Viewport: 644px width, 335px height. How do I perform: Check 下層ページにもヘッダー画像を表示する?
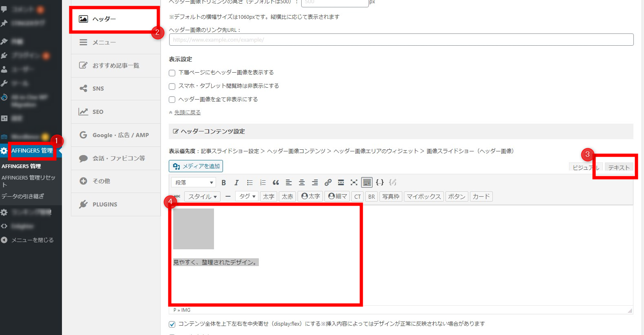tap(172, 73)
